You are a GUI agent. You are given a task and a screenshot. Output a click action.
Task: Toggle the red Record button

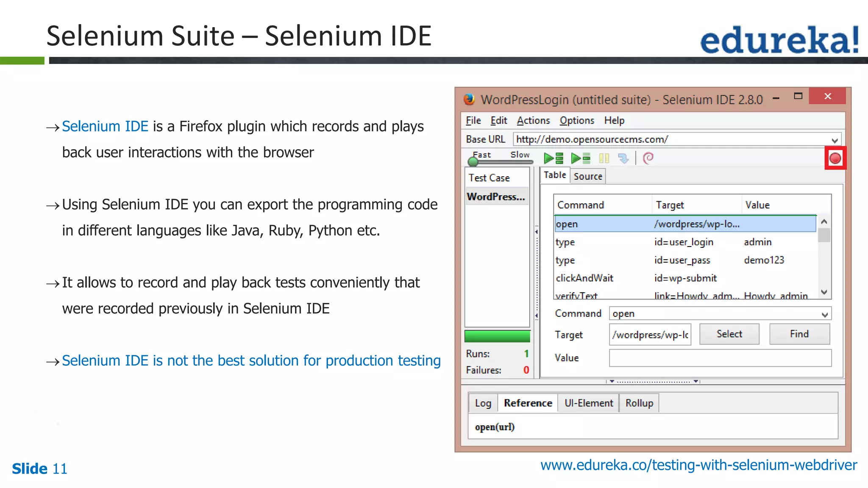835,158
